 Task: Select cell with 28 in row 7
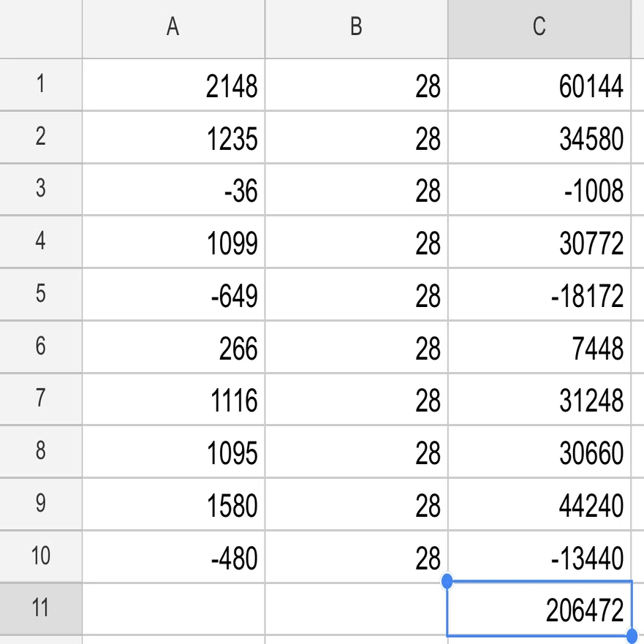tap(356, 399)
